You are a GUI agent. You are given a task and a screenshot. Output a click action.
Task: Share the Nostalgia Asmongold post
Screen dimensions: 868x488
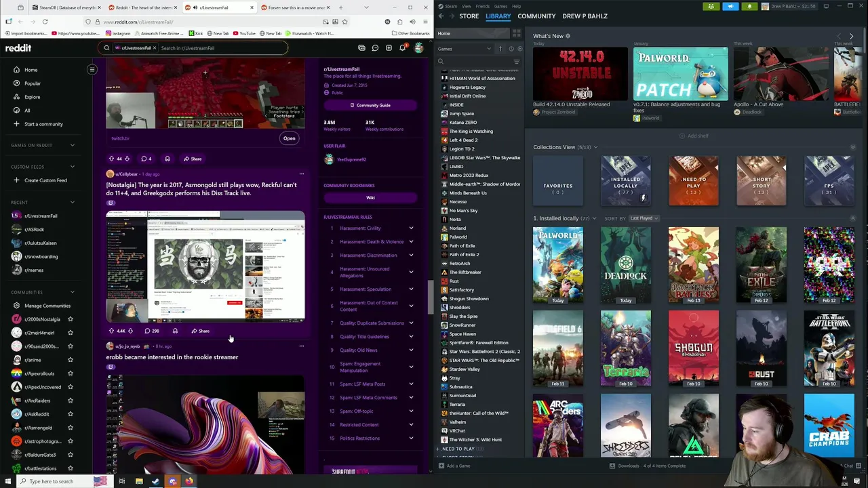201,331
